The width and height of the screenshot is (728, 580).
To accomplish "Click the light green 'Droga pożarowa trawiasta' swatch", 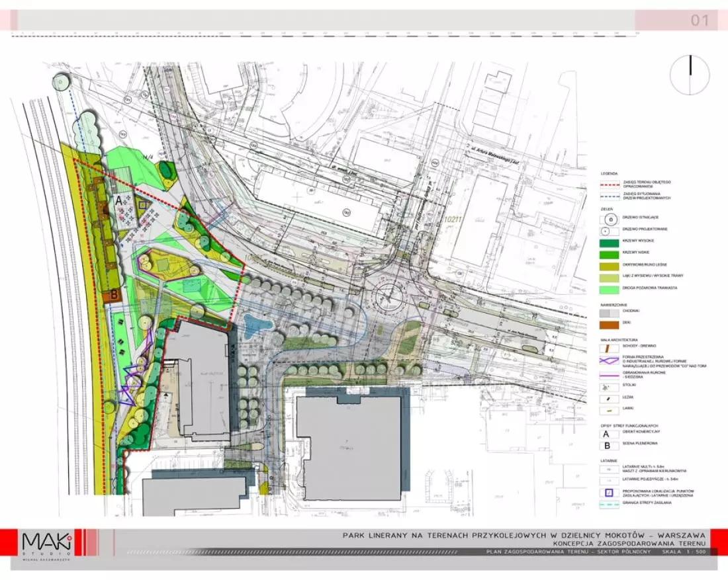I will tap(609, 290).
